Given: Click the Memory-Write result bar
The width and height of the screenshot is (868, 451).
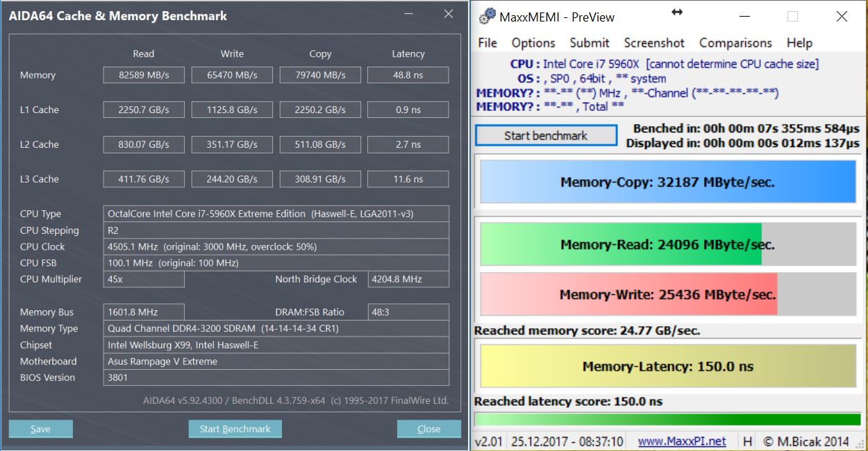Looking at the screenshot, I should pos(667,294).
